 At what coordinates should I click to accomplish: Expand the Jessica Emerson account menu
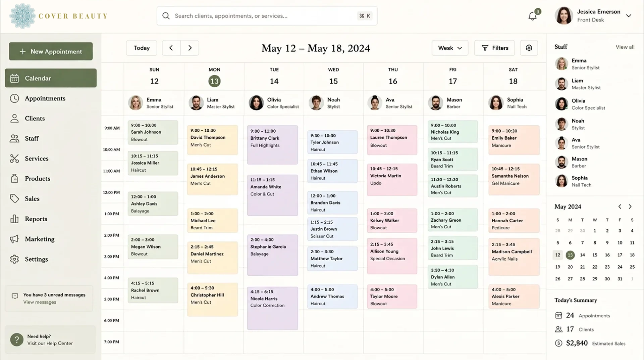629,16
